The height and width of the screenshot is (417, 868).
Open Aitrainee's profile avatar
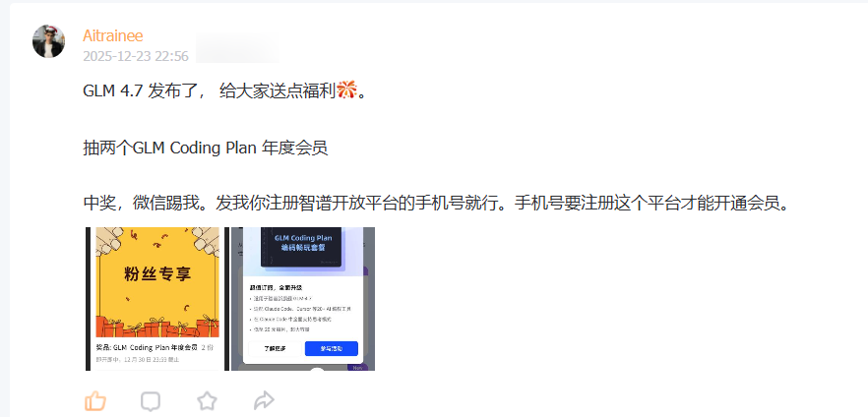coord(49,41)
